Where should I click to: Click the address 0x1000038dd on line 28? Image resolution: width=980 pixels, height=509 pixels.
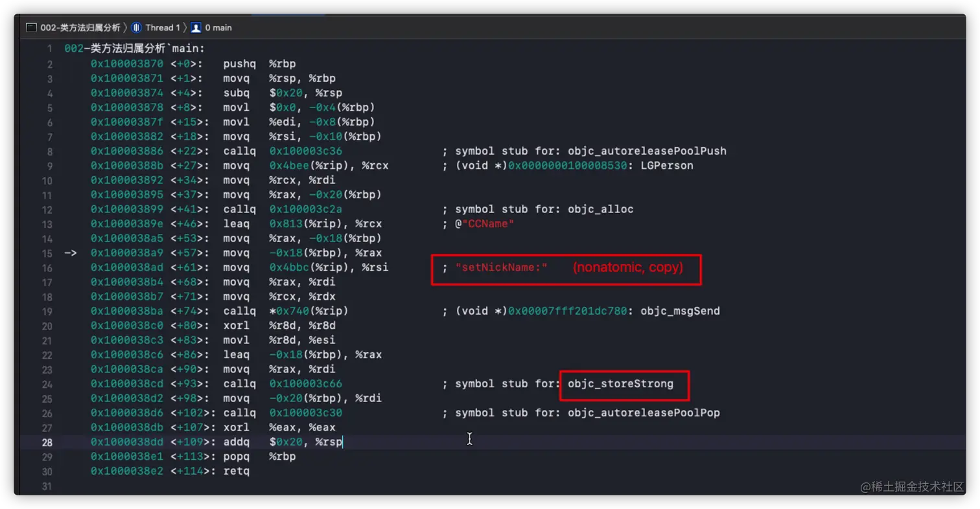coord(128,442)
